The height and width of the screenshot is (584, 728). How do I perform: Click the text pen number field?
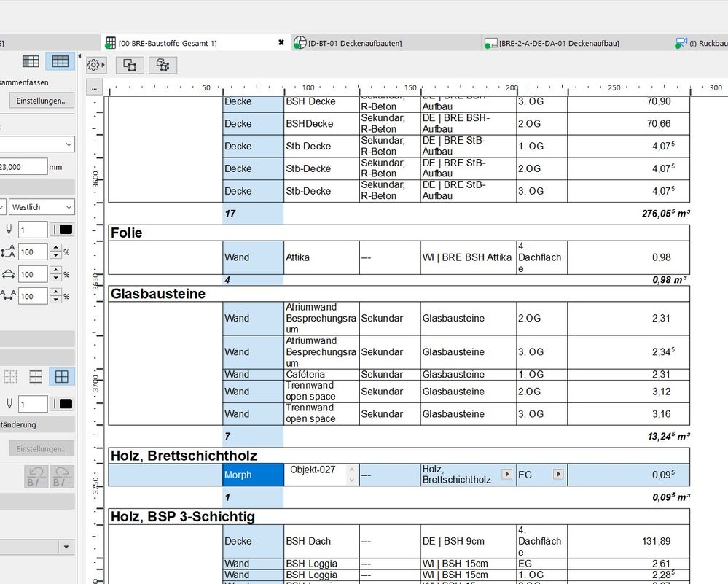tap(33, 230)
